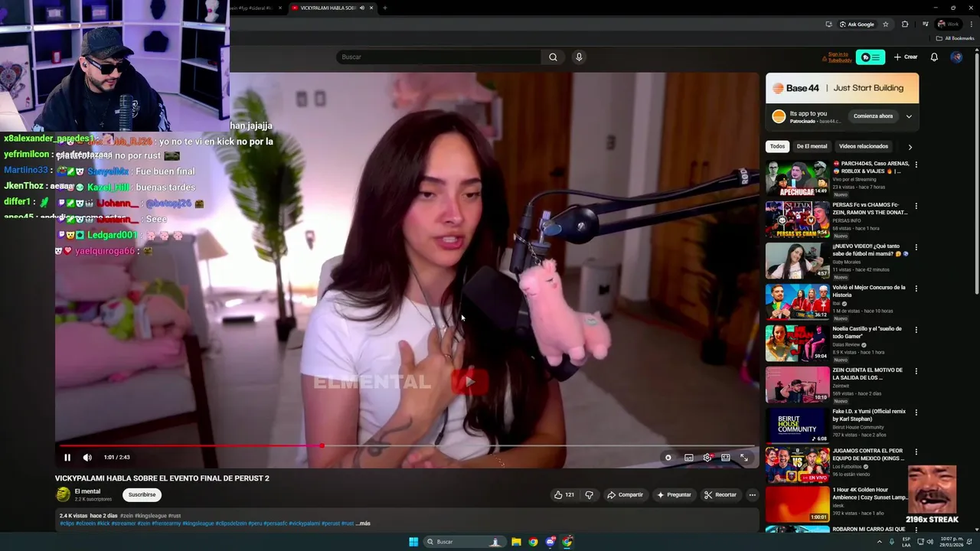Open the Chrome media control icon
Viewport: 980px width, 551px height.
point(925,24)
